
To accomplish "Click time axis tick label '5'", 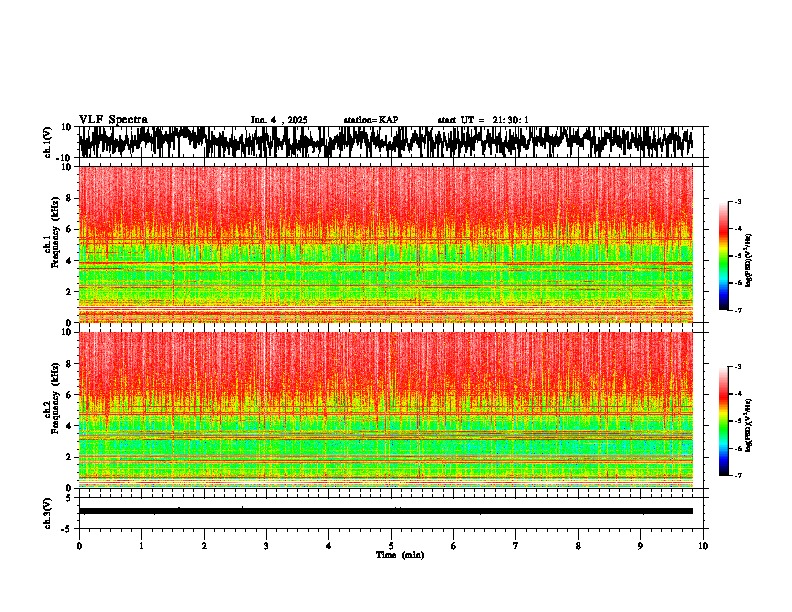I will (x=391, y=546).
